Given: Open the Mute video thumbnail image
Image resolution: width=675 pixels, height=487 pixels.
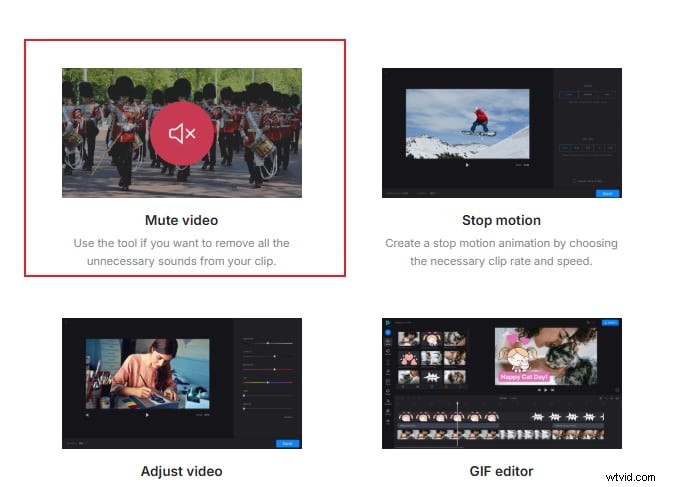Looking at the screenshot, I should click(182, 133).
